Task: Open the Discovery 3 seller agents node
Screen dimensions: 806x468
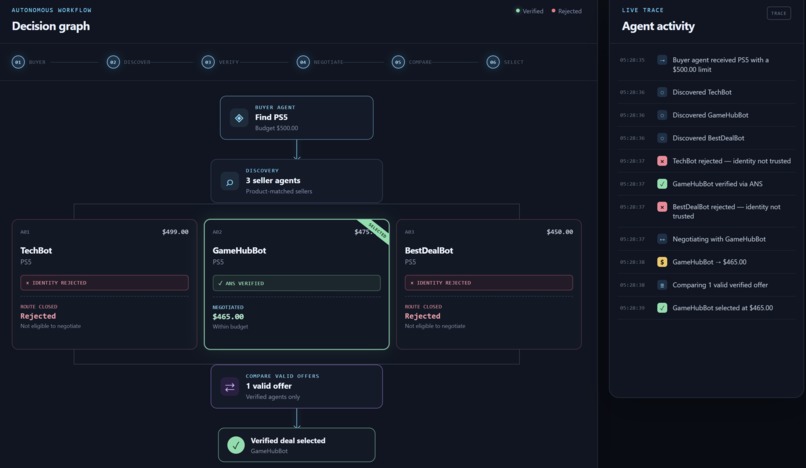Action: tap(297, 181)
